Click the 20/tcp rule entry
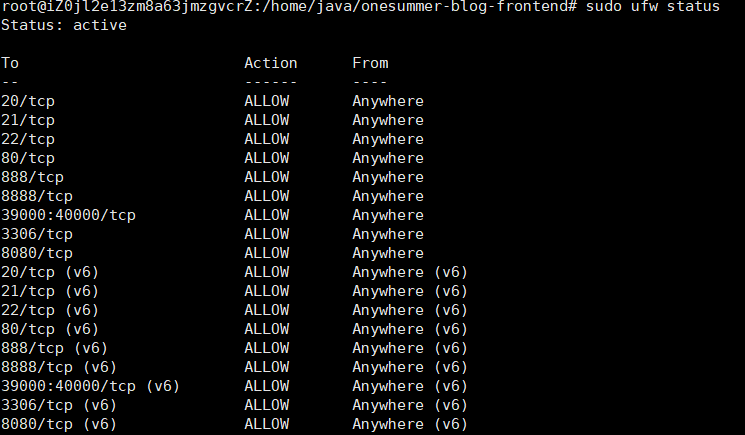The image size is (745, 435). 28,101
